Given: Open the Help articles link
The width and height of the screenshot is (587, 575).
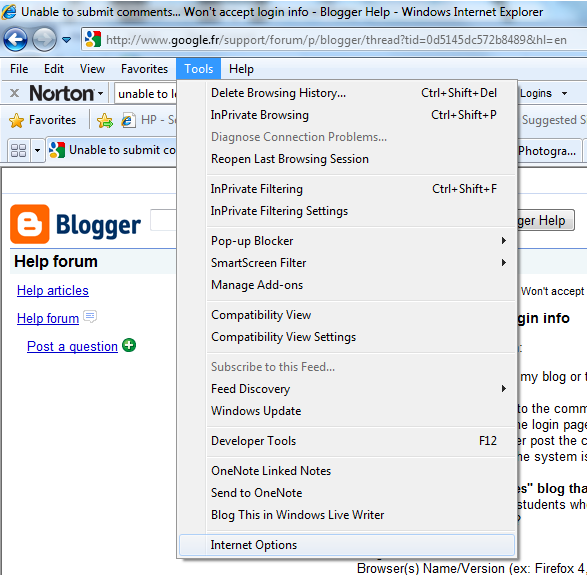Looking at the screenshot, I should tap(53, 290).
